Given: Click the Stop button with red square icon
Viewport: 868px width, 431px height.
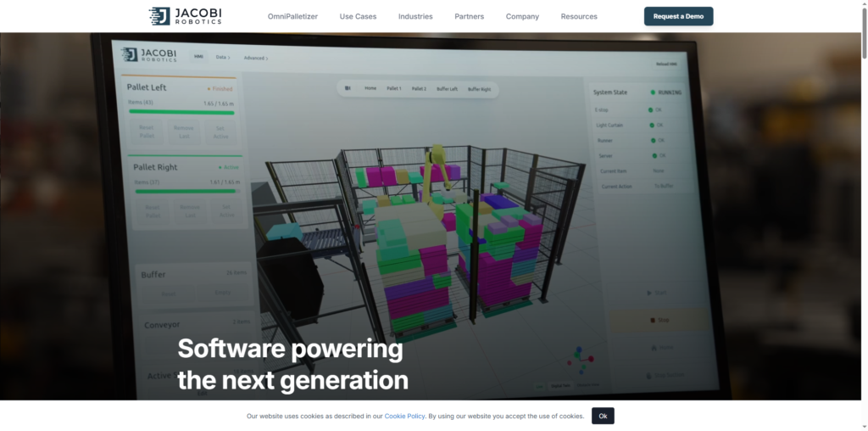Looking at the screenshot, I should click(x=661, y=321).
